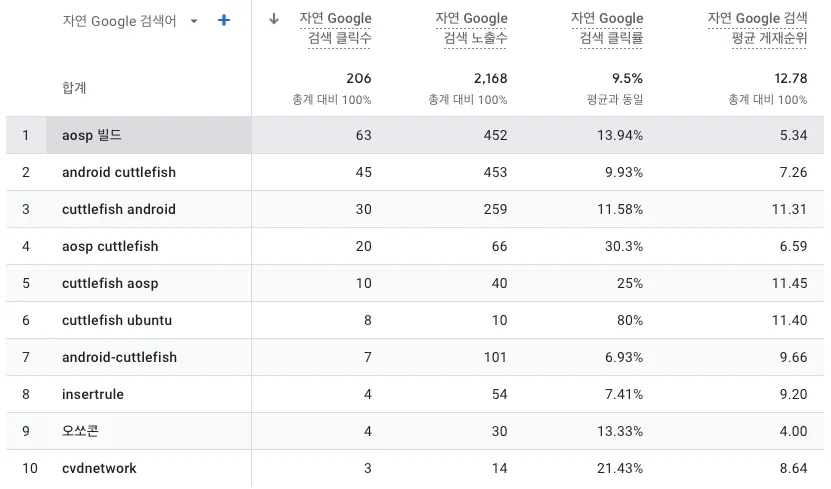Sort by 자연 Google 검색 클릭수 column
Screen dimensions: 831x489
point(335,29)
